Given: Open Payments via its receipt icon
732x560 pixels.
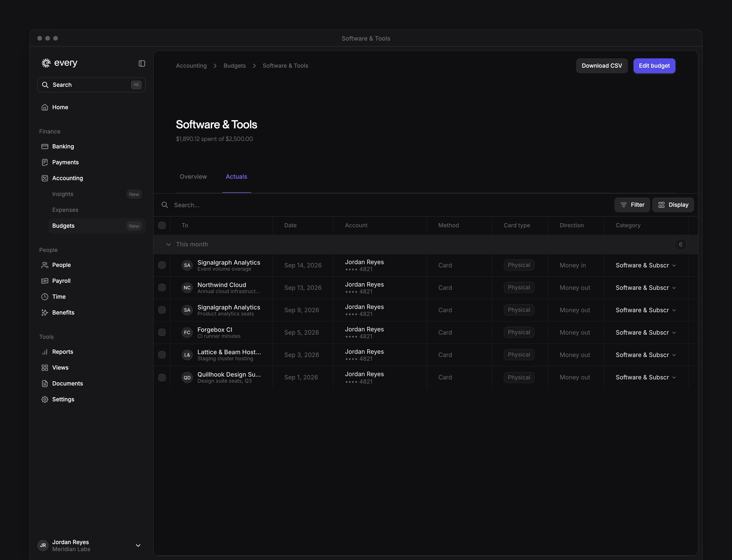Looking at the screenshot, I should 45,162.
